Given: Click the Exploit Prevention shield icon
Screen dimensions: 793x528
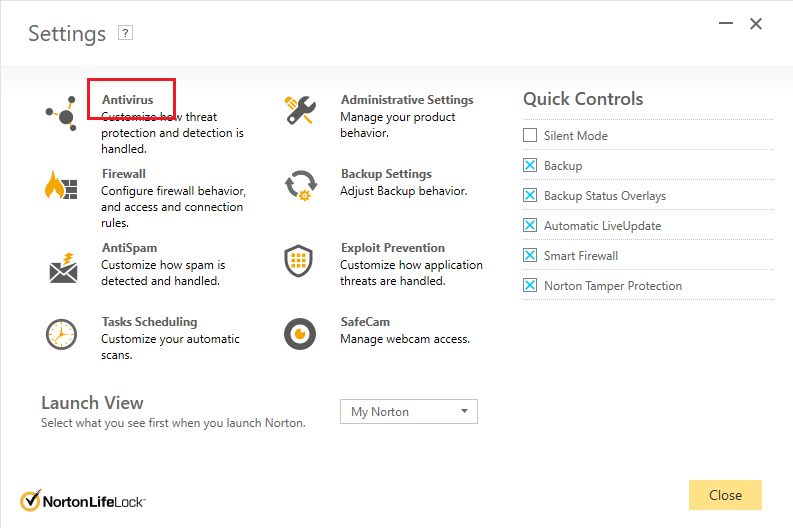Looking at the screenshot, I should 298,260.
